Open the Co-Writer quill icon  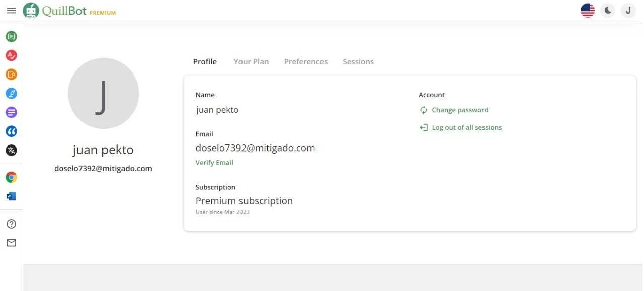click(11, 93)
